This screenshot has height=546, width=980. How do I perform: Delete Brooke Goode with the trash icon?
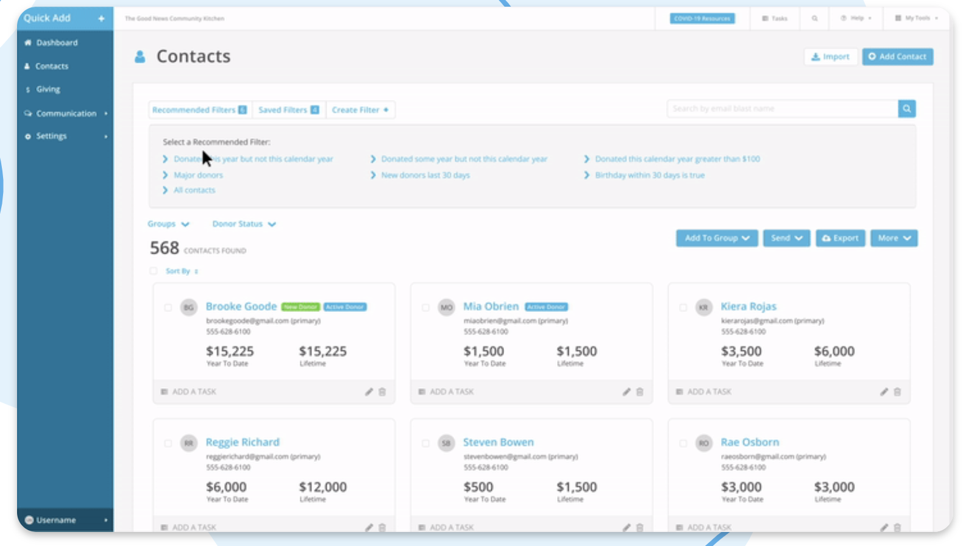click(382, 392)
